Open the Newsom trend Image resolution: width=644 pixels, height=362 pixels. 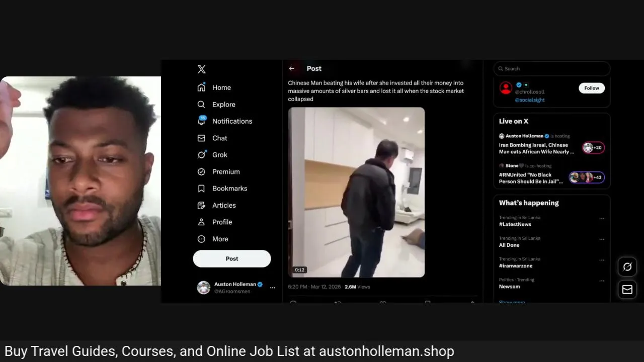pyautogui.click(x=510, y=287)
